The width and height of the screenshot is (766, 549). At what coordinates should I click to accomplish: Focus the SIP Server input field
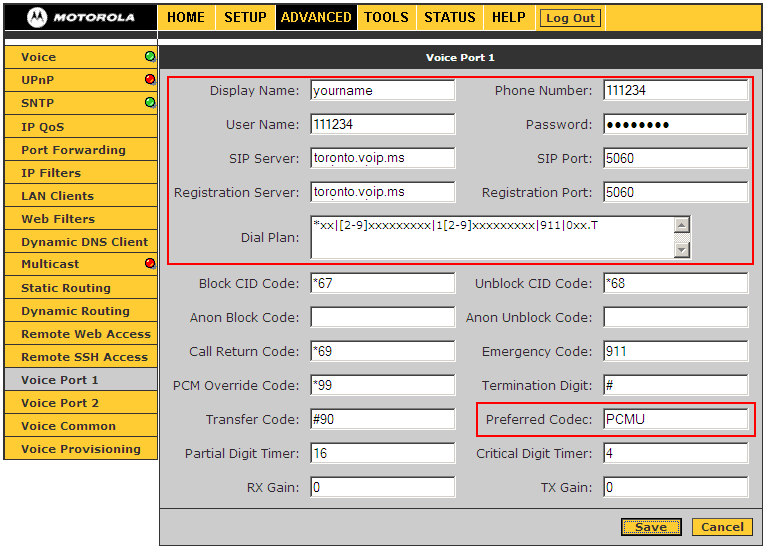[382, 158]
